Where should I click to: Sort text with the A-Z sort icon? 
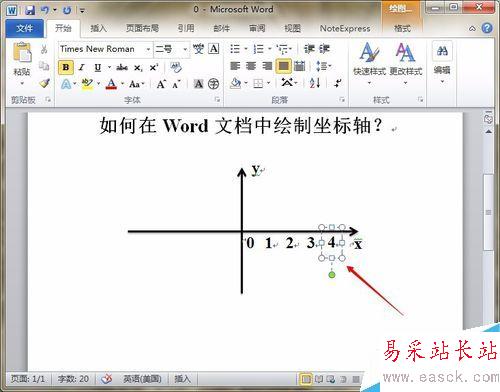pos(315,83)
